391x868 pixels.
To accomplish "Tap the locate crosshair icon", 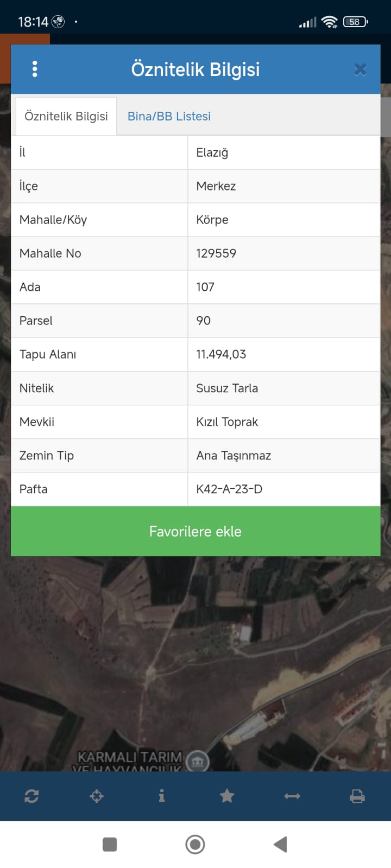I will click(97, 796).
